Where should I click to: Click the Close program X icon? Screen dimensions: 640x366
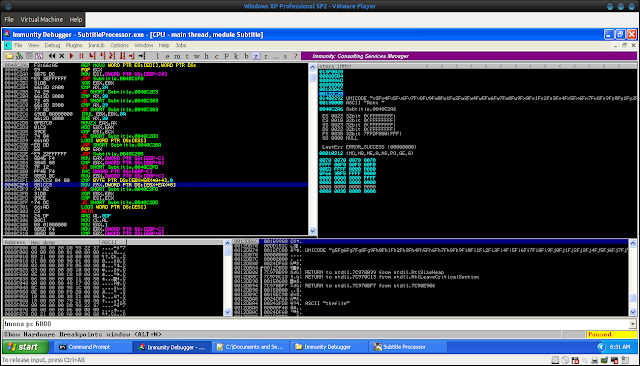62,56
